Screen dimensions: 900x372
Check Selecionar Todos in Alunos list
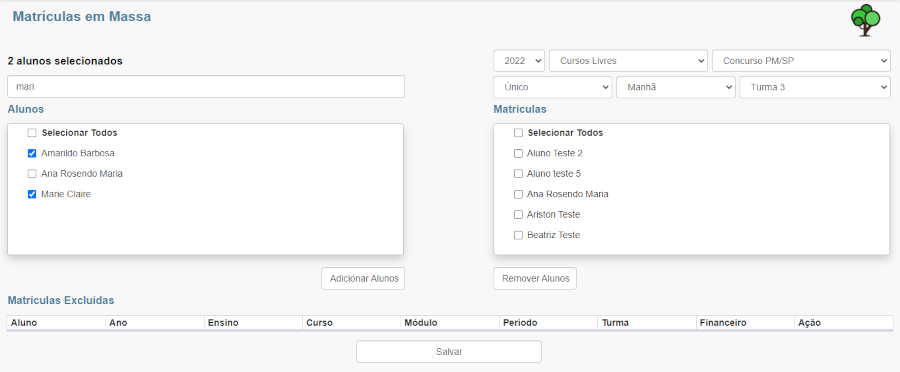(32, 133)
